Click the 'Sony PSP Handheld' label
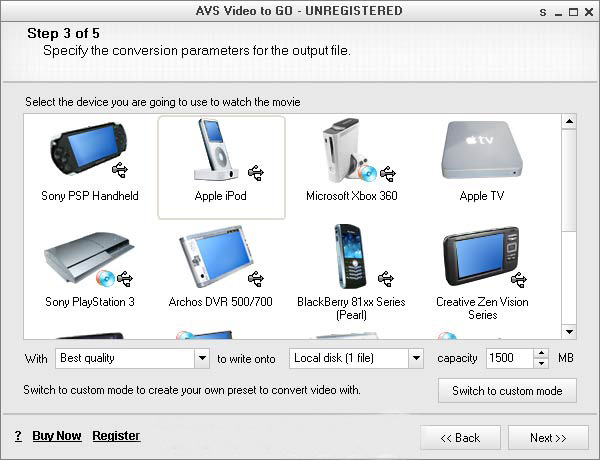The height and width of the screenshot is (460, 600). point(90,196)
